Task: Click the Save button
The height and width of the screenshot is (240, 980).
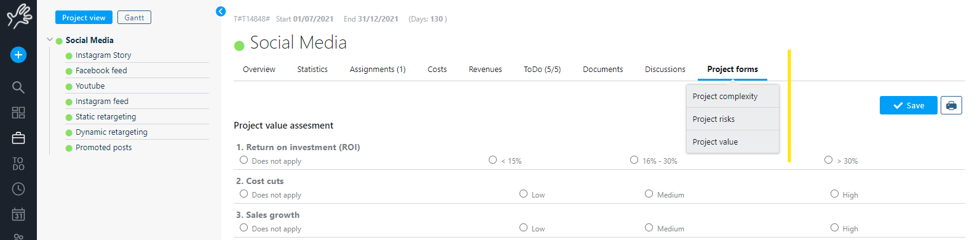Action: (908, 105)
